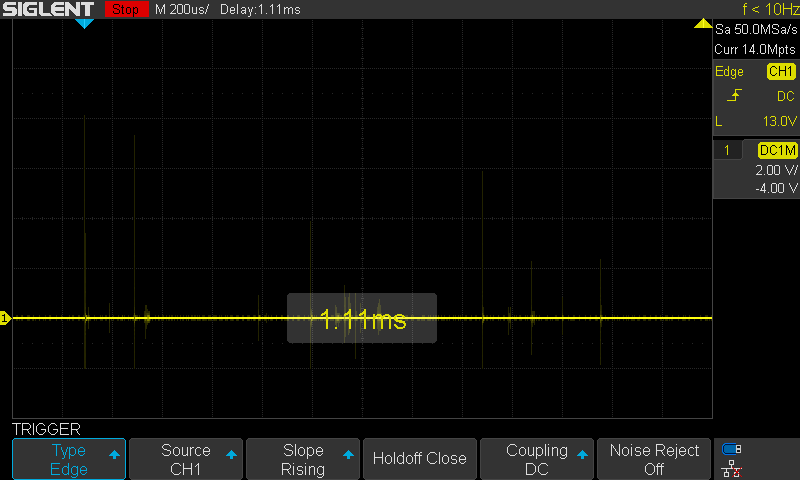
Task: Click the CH1 trigger source badge
Action: 781,71
